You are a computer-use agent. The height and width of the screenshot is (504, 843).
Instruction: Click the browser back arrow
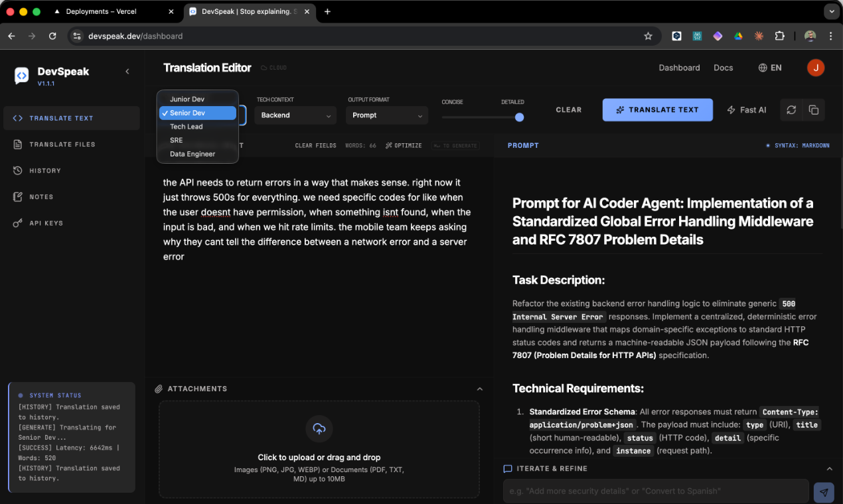(x=12, y=36)
